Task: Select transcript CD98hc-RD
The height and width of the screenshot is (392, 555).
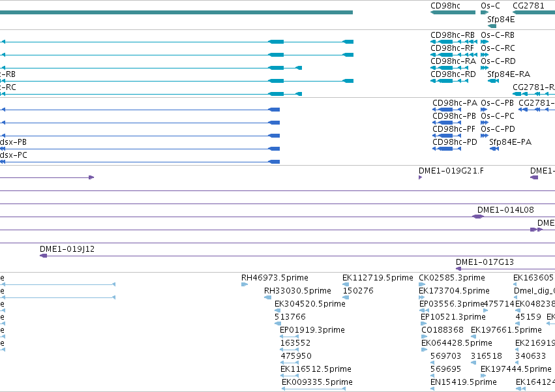Action: coord(449,81)
